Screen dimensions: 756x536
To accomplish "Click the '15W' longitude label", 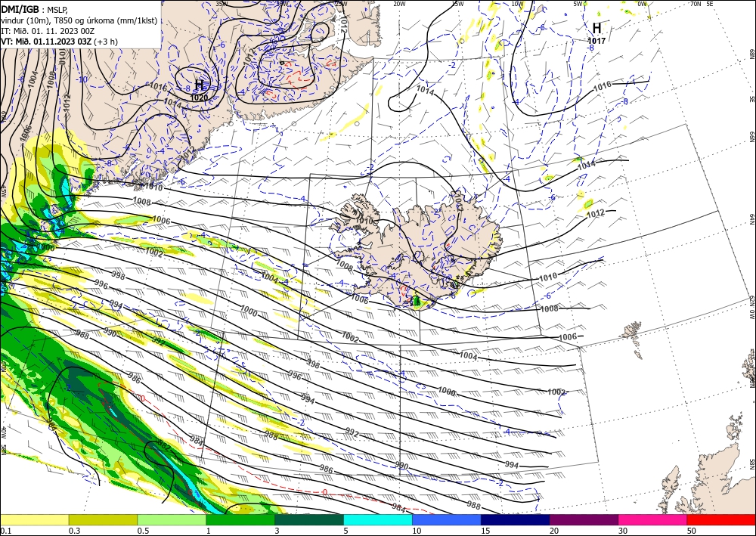I will 457,5.
